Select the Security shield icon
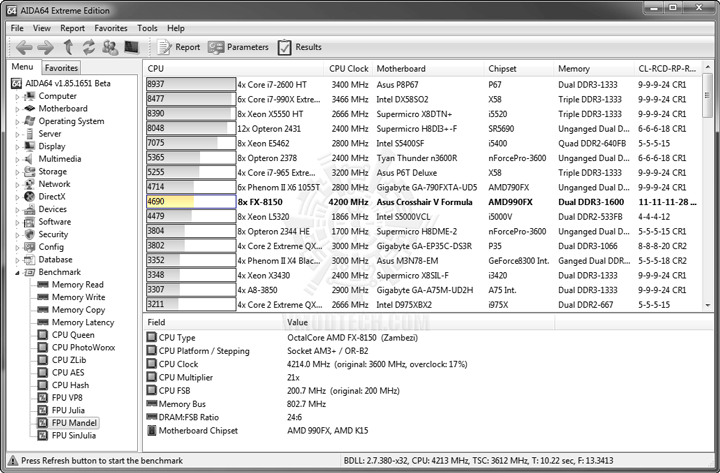 click(x=29, y=234)
